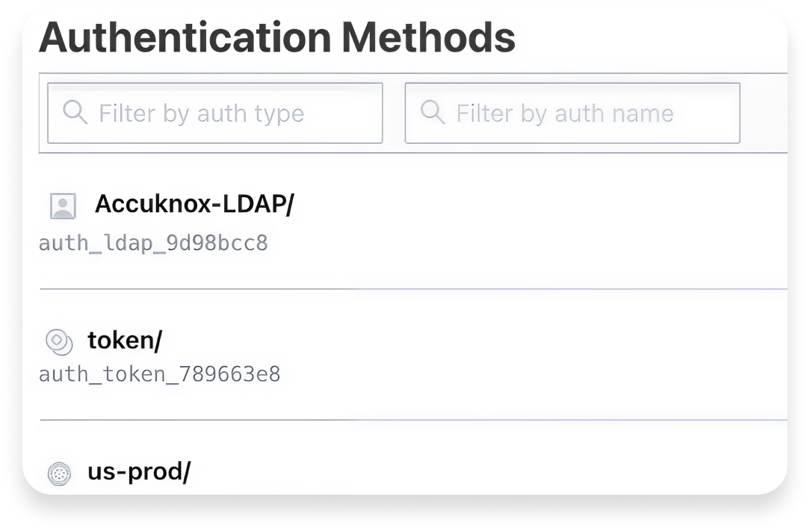Click the magnifier icon in auth name filter
Screen dimensions: 810x532
[432, 112]
